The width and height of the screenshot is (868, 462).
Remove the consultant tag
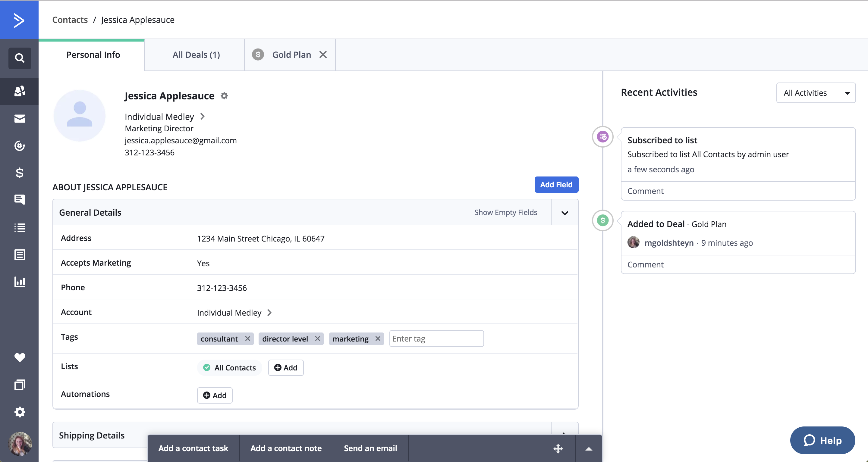(x=248, y=339)
